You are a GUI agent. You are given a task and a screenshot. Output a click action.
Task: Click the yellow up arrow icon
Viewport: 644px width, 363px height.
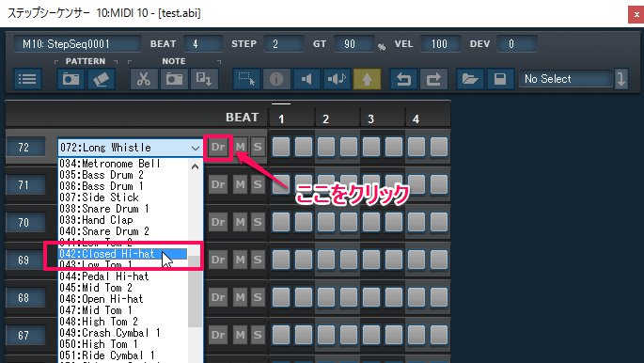click(x=367, y=79)
